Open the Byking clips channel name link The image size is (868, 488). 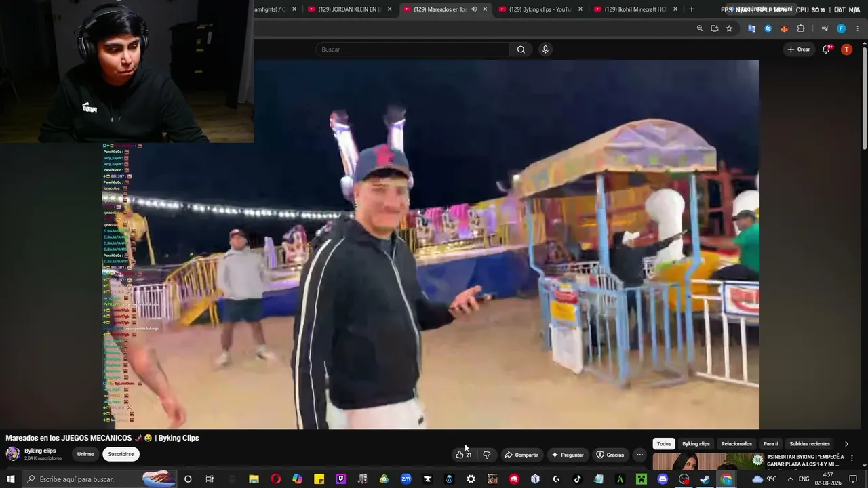40,451
